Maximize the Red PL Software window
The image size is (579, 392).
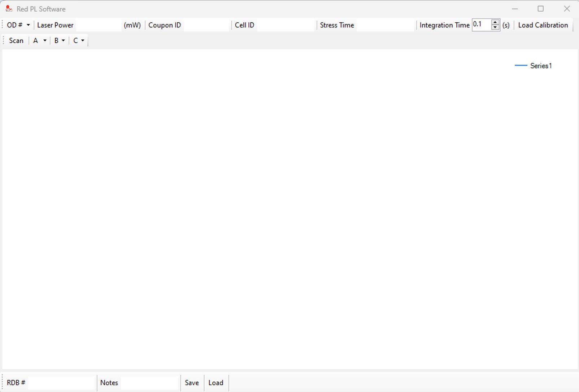pos(540,9)
